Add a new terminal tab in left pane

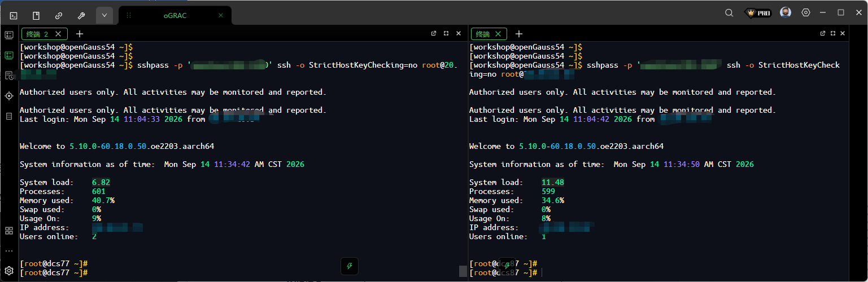pos(80,34)
